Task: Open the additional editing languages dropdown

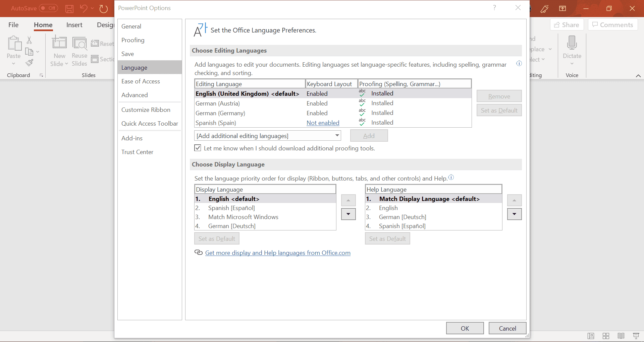Action: click(336, 135)
